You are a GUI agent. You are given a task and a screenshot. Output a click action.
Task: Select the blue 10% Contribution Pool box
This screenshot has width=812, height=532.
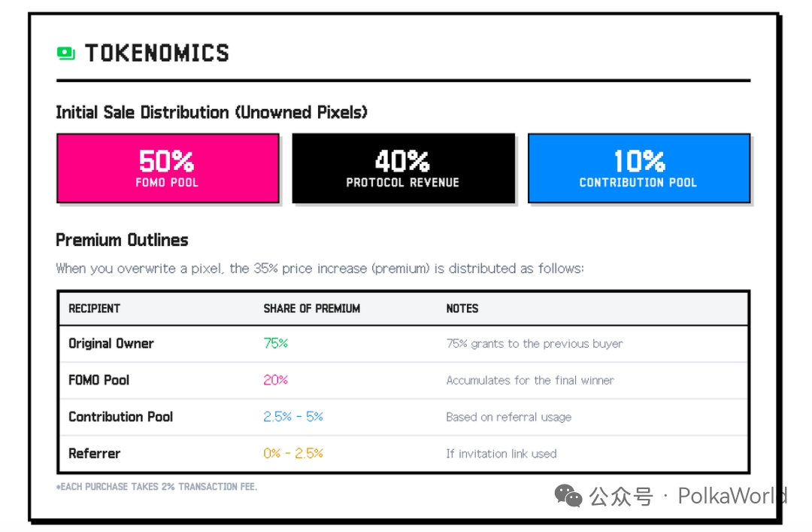(x=638, y=169)
